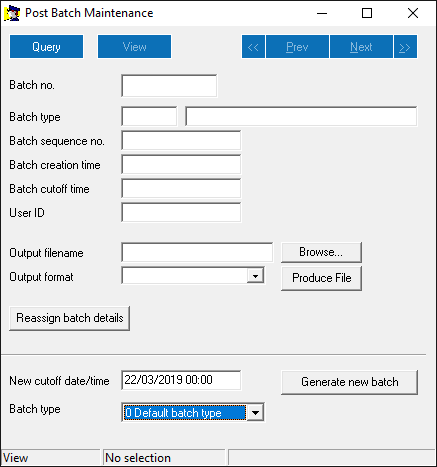
Task: Switch to View mode
Action: click(134, 47)
